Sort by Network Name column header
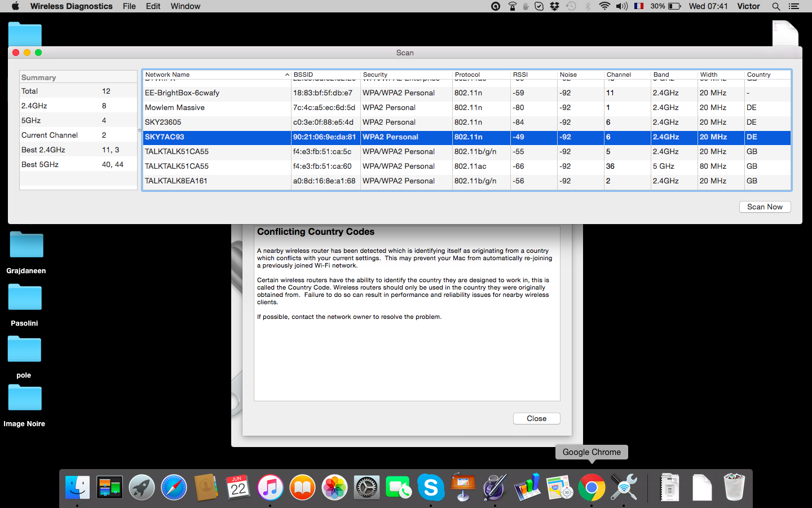 [217, 75]
